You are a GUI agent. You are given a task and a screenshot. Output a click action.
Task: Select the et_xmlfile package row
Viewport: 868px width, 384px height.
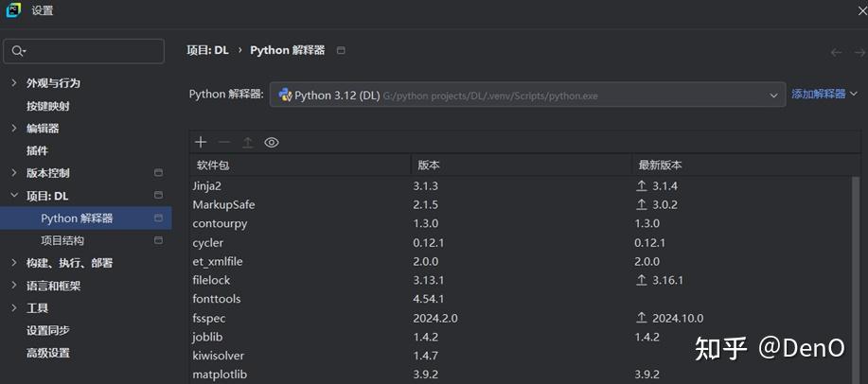tap(521, 261)
